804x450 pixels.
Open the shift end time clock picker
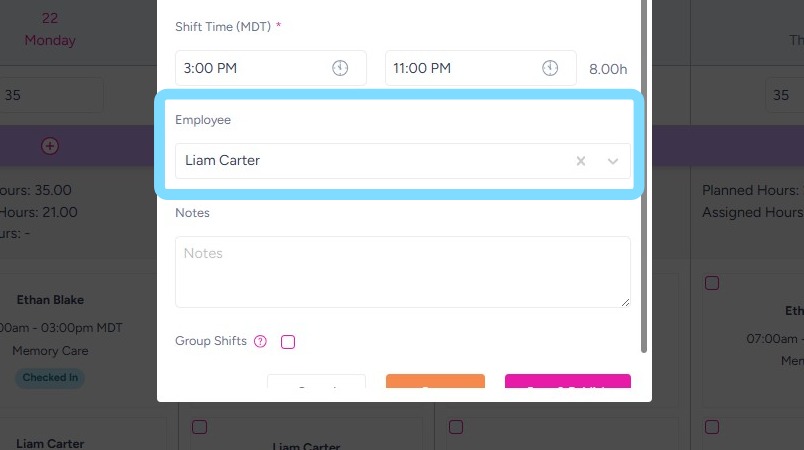point(550,68)
